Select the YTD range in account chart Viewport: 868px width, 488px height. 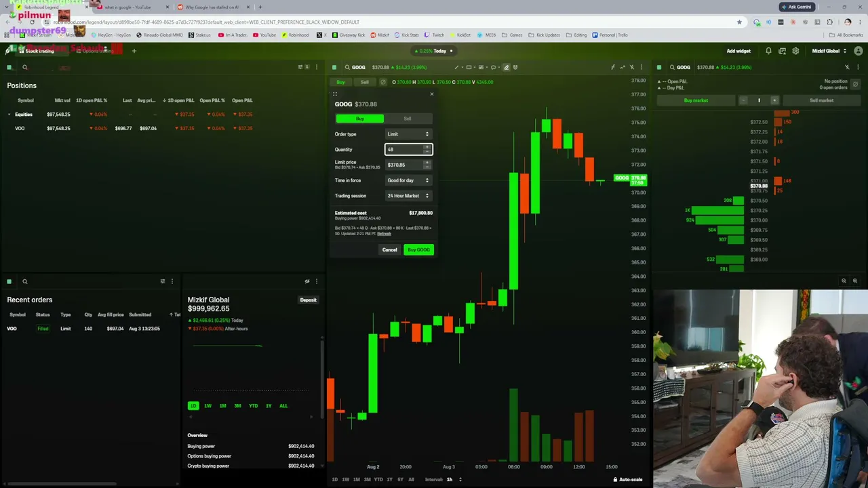253,405
